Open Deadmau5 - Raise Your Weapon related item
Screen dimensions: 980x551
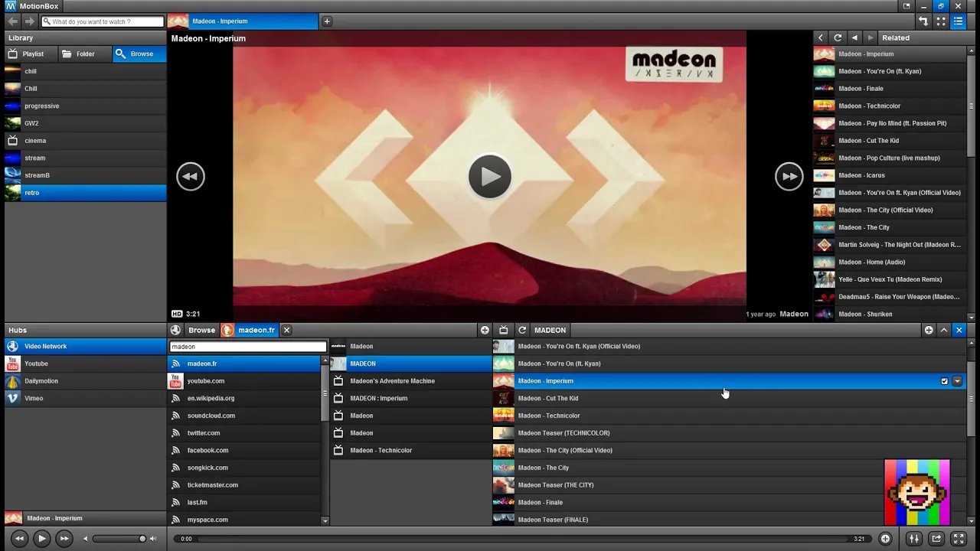(x=890, y=297)
